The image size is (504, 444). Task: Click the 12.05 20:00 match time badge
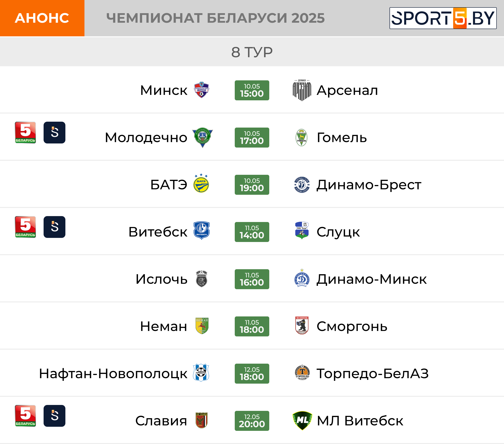[252, 421]
